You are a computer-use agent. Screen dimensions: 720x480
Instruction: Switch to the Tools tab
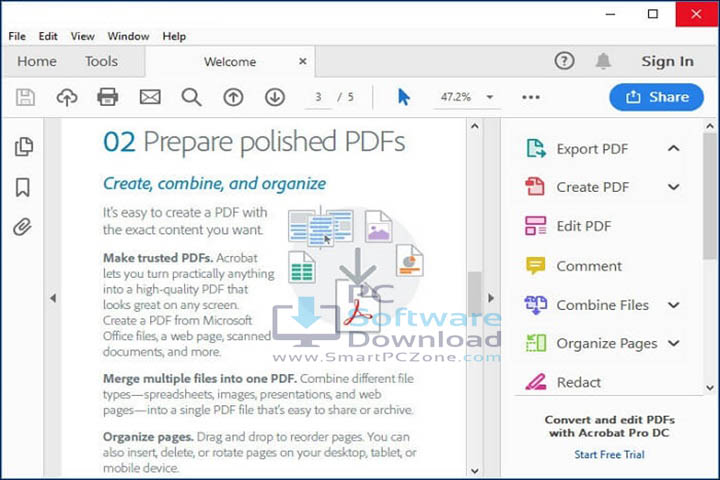click(101, 61)
